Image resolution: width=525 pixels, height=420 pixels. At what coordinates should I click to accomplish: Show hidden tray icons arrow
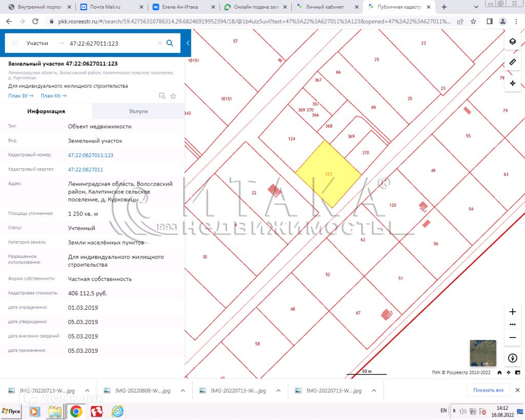pyautogui.click(x=454, y=411)
